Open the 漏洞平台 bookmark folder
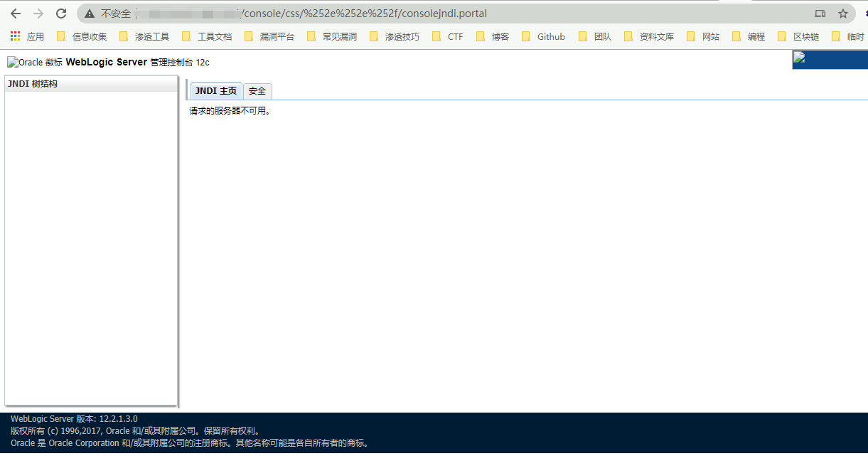The image size is (868, 456). tap(269, 36)
